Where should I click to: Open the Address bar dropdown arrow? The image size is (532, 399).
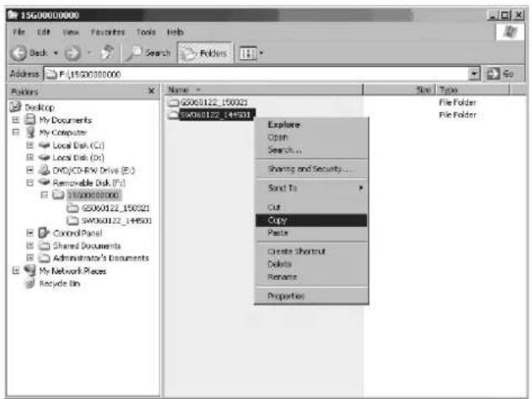coord(474,73)
